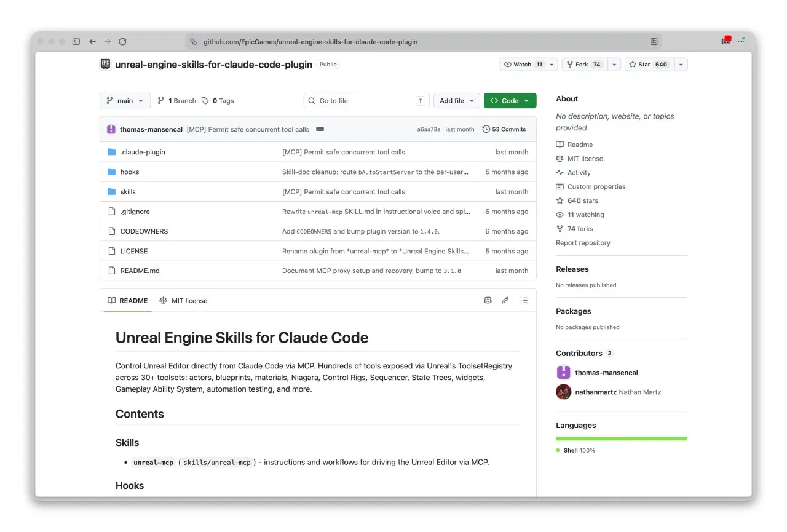Click the reader view icon in address bar
This screenshot has height=532, width=787.
(654, 42)
